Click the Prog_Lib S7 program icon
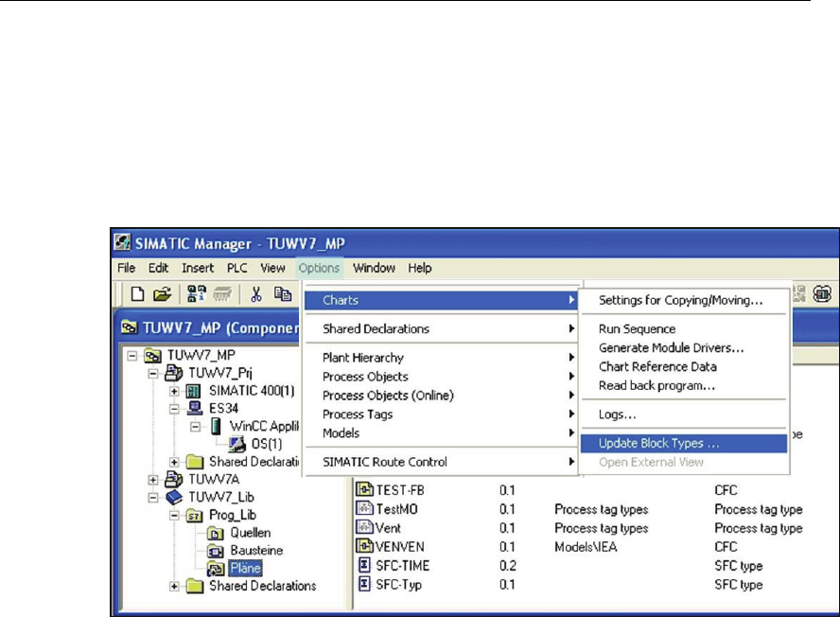Viewport: 840px width, 617px height. pyautogui.click(x=194, y=515)
